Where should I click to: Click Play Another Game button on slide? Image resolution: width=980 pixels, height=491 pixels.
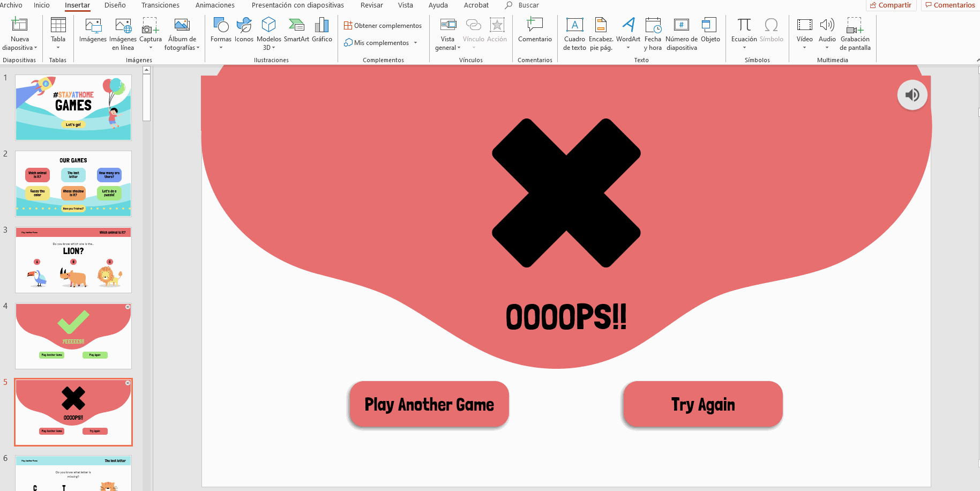(429, 404)
